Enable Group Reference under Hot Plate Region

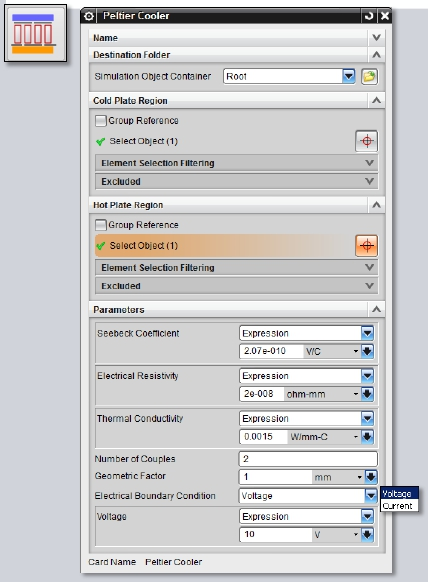pos(100,225)
